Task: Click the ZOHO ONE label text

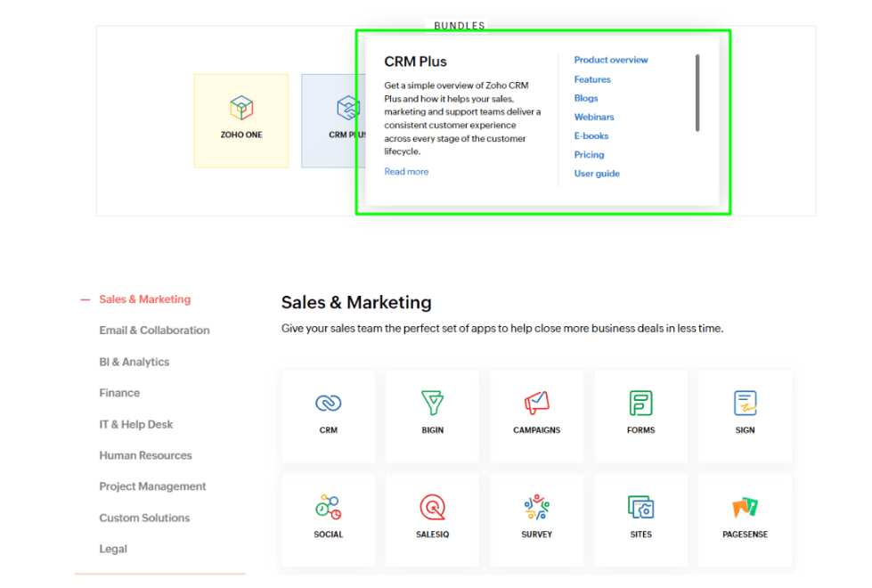Action: tap(241, 135)
